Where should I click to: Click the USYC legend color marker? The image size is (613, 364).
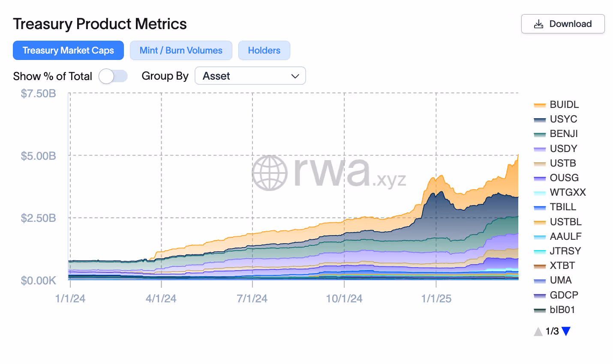(x=540, y=119)
